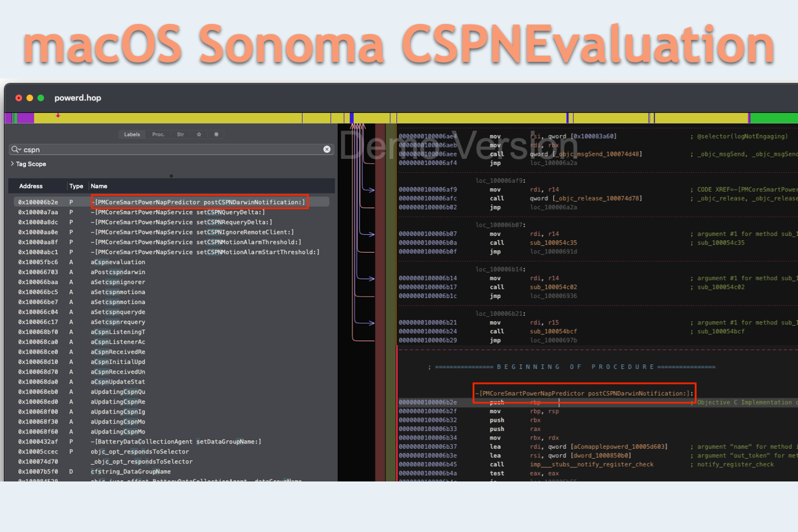Select the setCSPNRequeryDelta: label row

[x=172, y=222]
